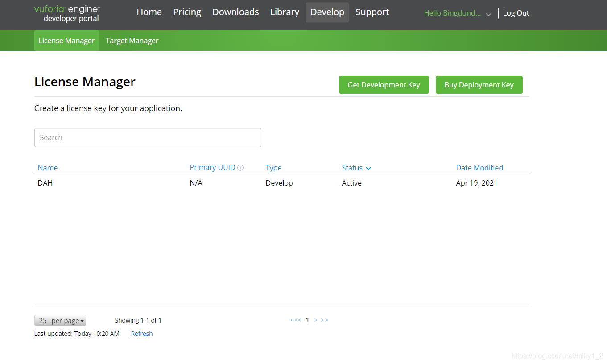Open the Library menu item
This screenshot has height=364, width=607.
click(285, 12)
